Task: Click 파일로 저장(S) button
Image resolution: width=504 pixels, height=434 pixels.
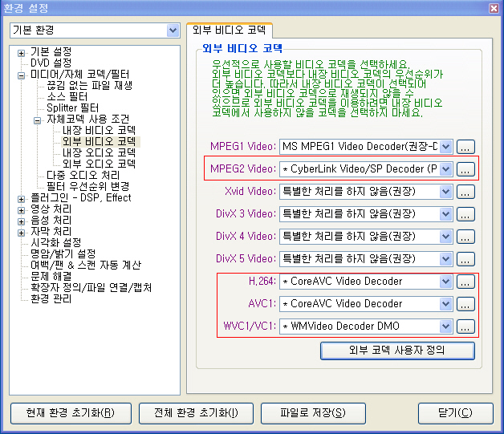Action: tap(313, 413)
